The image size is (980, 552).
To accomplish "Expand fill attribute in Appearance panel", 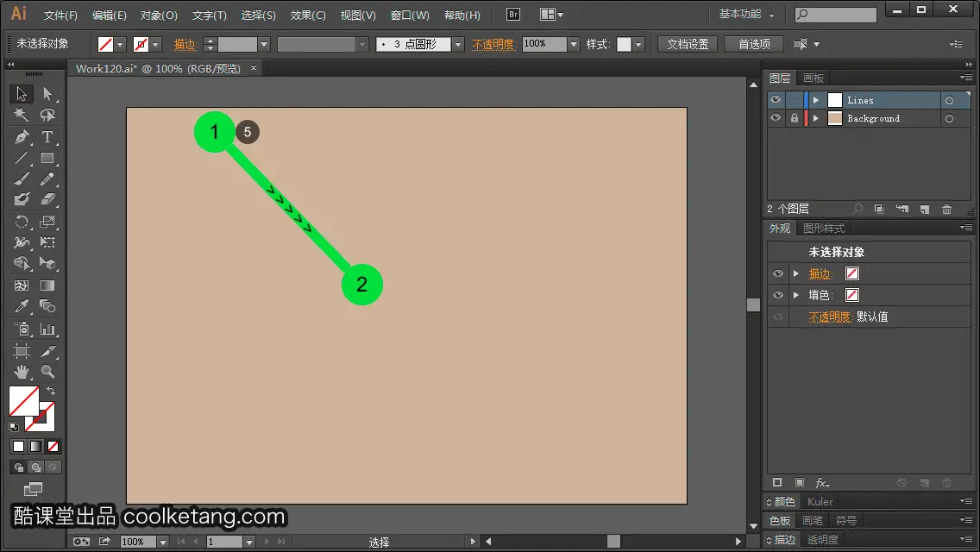I will pyautogui.click(x=795, y=295).
